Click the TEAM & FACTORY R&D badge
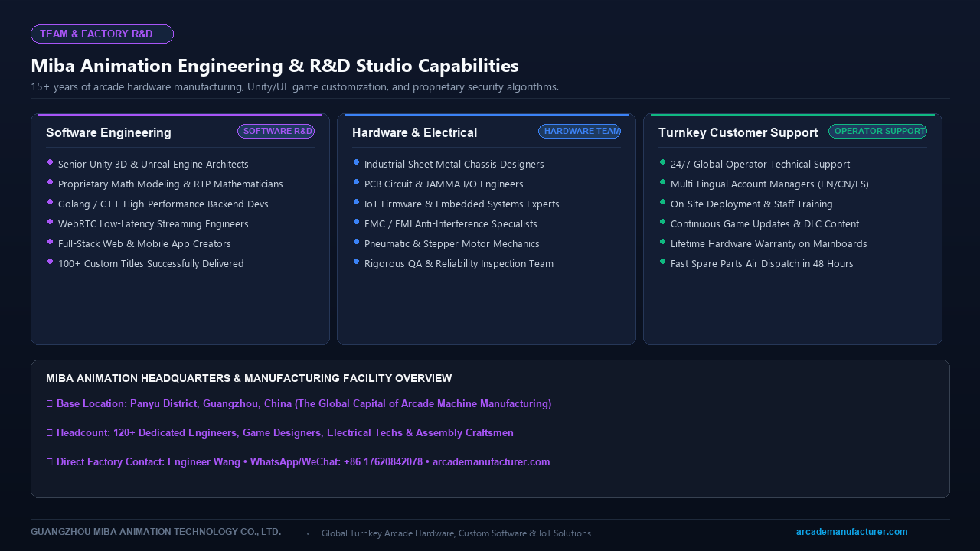Viewport: 980px width, 551px height. coord(102,34)
